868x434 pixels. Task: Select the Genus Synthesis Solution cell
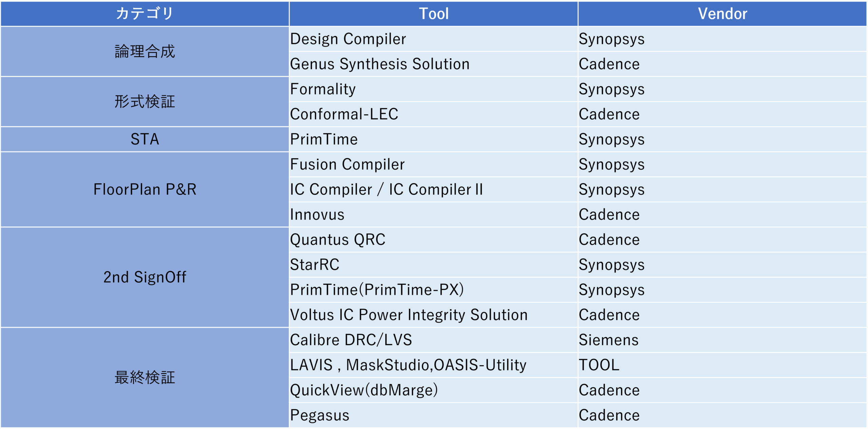point(434,64)
